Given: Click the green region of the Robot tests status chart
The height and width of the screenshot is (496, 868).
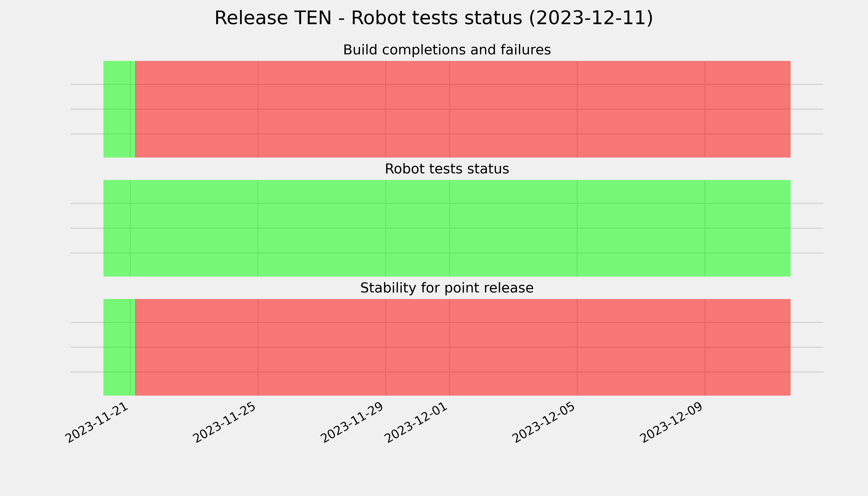Looking at the screenshot, I should click(447, 228).
